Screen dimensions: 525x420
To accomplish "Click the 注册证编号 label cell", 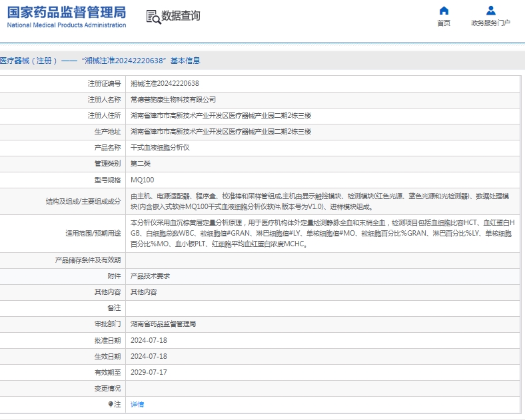I will 63,84.
